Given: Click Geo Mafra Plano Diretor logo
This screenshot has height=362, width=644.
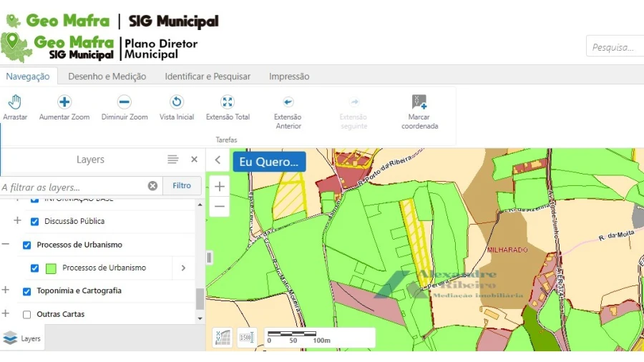Looking at the screenshot, I should point(99,49).
